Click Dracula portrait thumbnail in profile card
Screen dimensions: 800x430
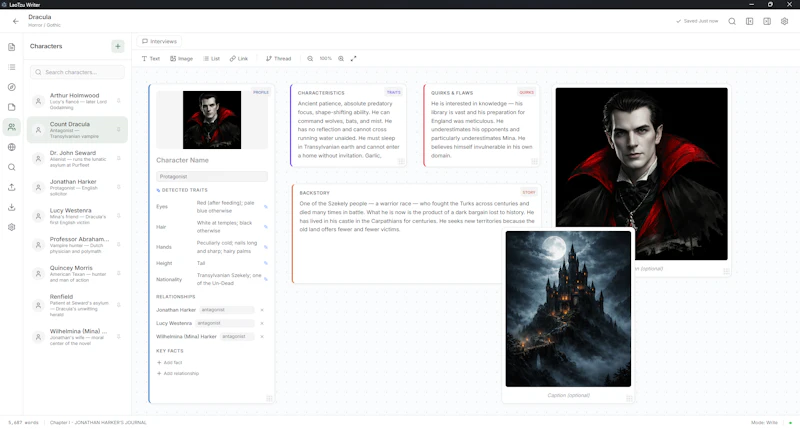(x=212, y=120)
